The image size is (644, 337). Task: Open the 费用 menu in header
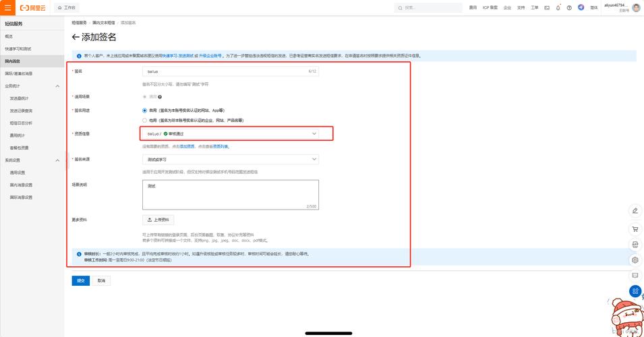pos(473,7)
